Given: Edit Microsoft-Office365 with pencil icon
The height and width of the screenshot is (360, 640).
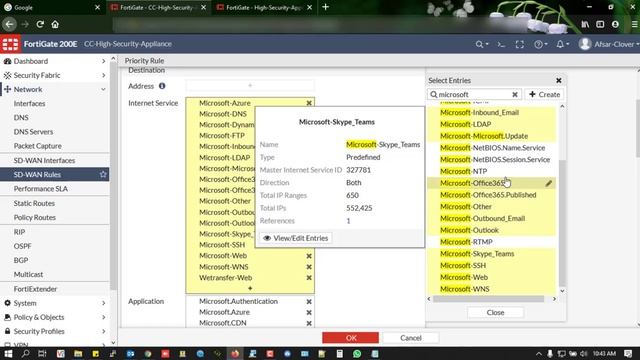Looking at the screenshot, I should coord(549,183).
